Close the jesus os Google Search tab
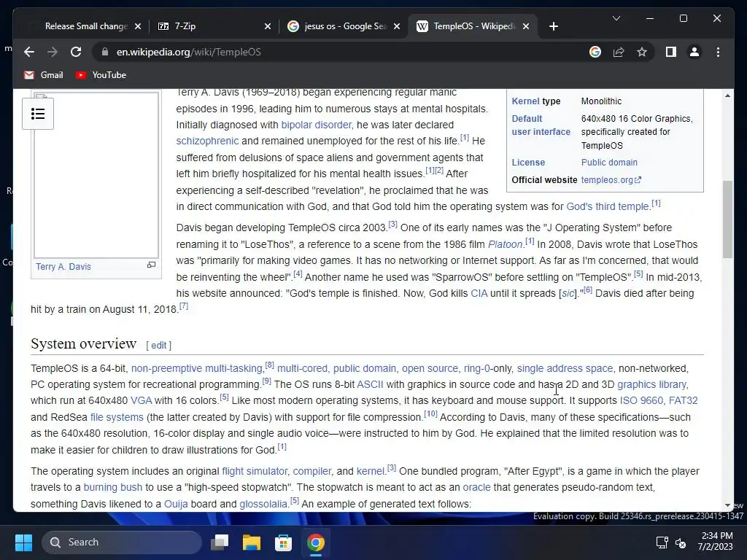The height and width of the screenshot is (560, 747). [397, 26]
